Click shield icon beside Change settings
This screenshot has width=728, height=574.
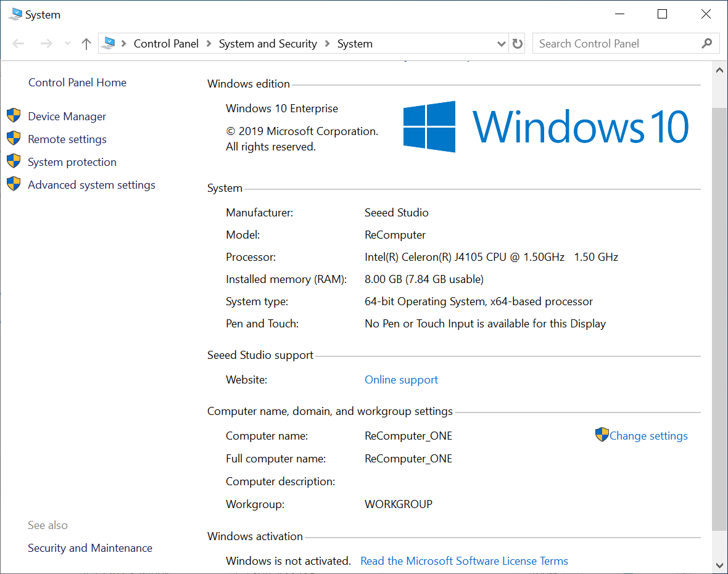(x=602, y=435)
